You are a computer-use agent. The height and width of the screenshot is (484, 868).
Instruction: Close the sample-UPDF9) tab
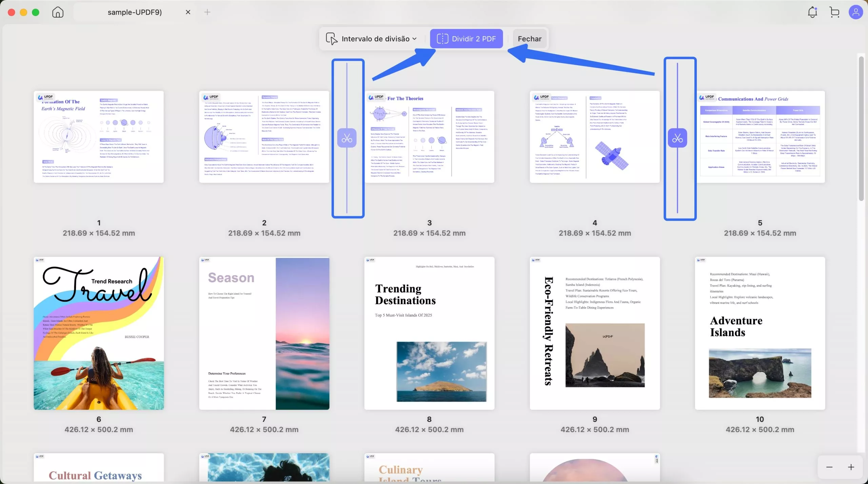188,12
